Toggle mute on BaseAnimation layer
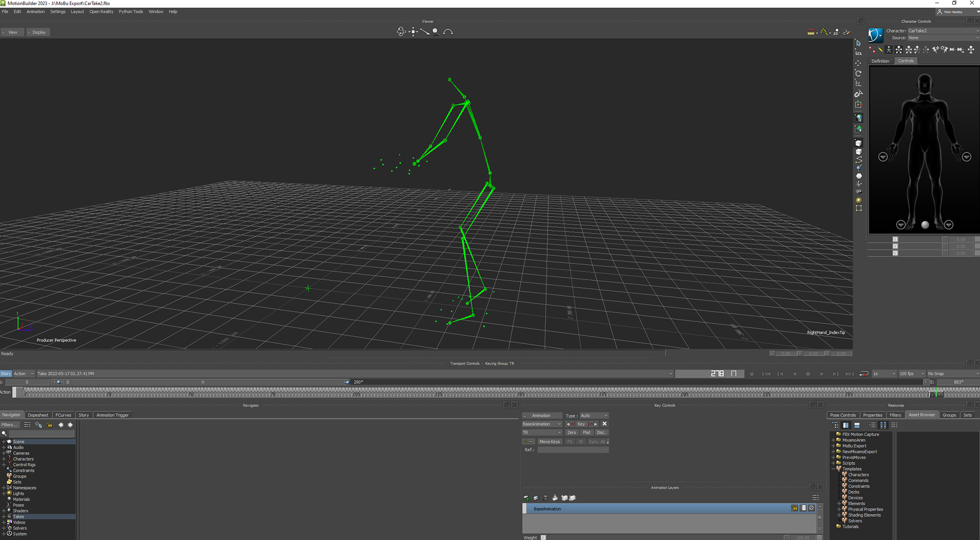 tap(812, 508)
